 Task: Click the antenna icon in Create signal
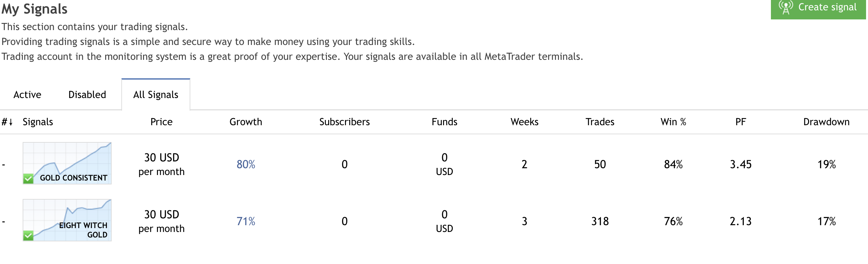tap(785, 7)
